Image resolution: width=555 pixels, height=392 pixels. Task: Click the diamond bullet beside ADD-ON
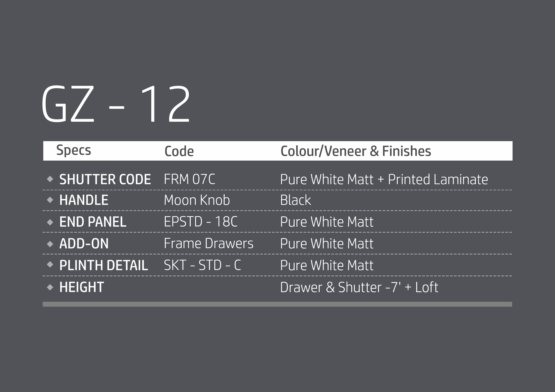pyautogui.click(x=50, y=244)
